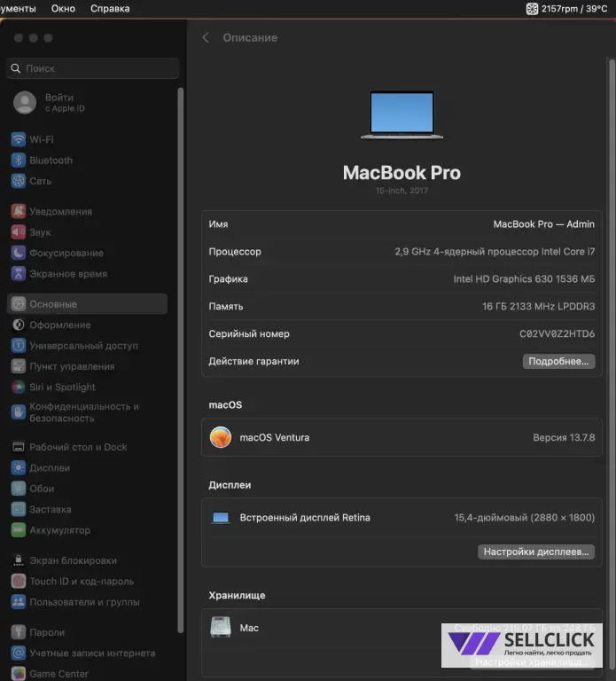Click the Экранное время hourglass icon

coord(19,274)
